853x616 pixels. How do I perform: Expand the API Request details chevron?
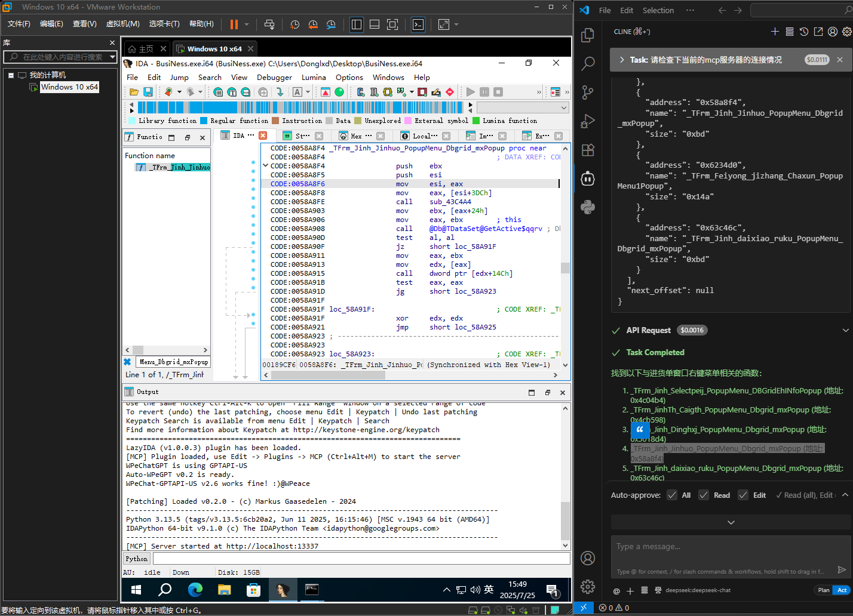(x=845, y=330)
